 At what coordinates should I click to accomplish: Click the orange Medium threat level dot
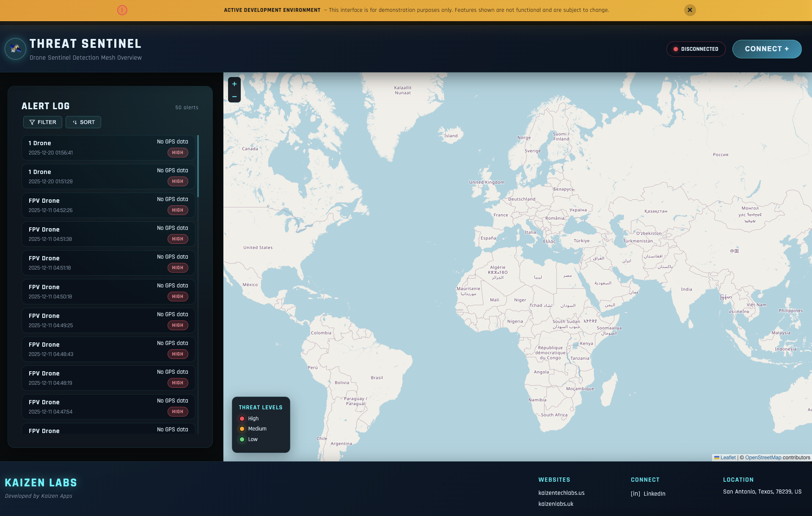pyautogui.click(x=242, y=429)
